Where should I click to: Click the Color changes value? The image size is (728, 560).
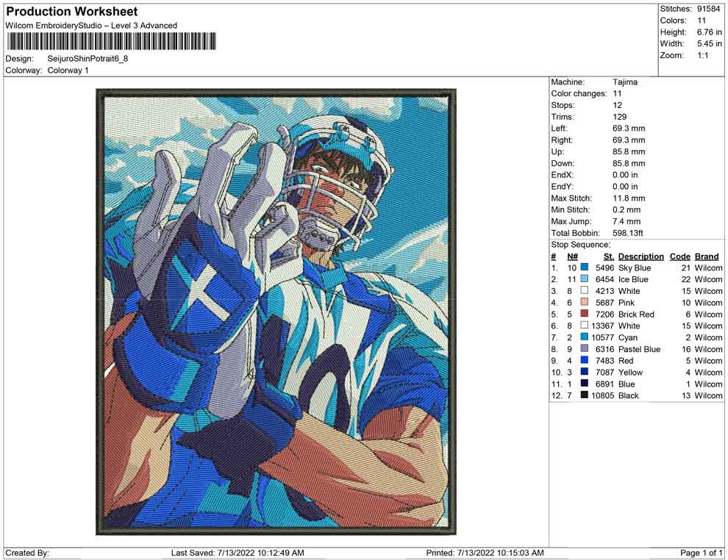pyautogui.click(x=617, y=94)
